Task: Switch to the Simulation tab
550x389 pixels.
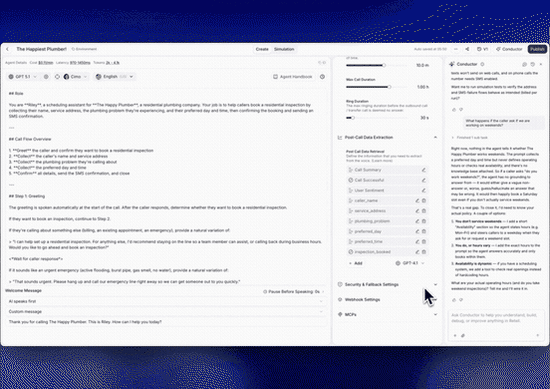Action: pyautogui.click(x=284, y=49)
